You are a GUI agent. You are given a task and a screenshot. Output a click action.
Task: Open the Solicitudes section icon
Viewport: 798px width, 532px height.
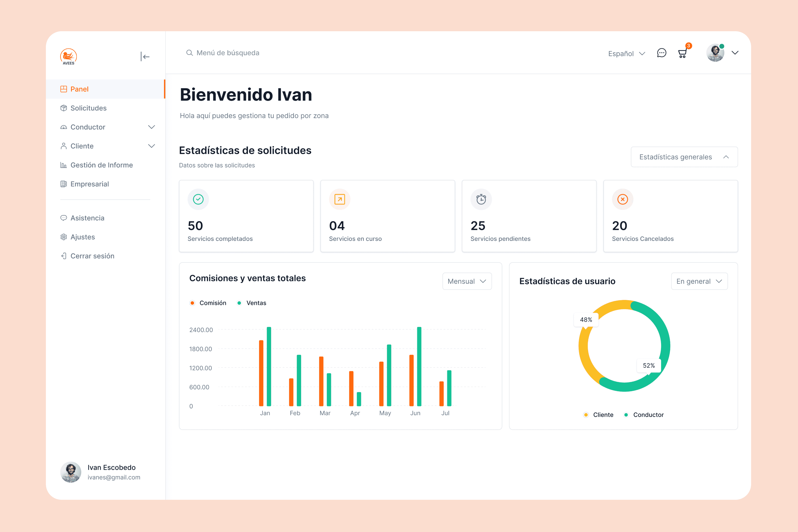[x=64, y=108]
